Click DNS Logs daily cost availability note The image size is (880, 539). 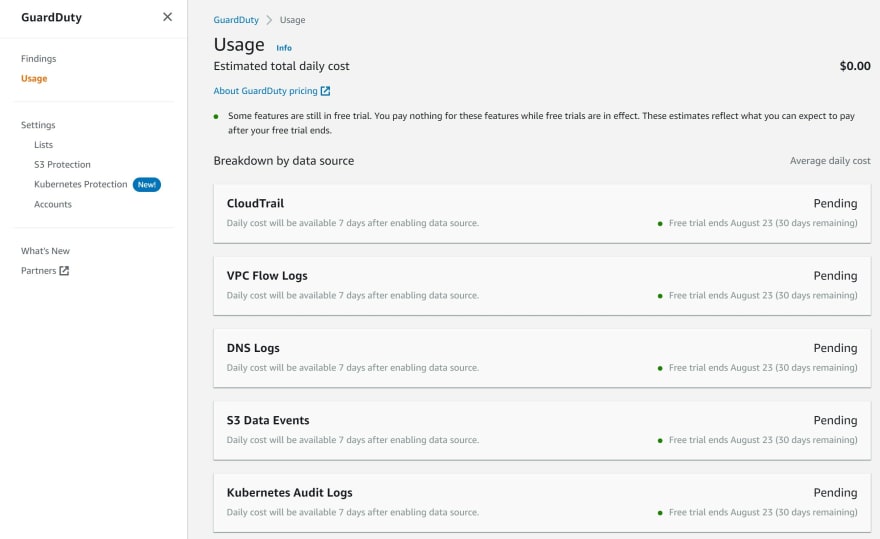tap(352, 368)
